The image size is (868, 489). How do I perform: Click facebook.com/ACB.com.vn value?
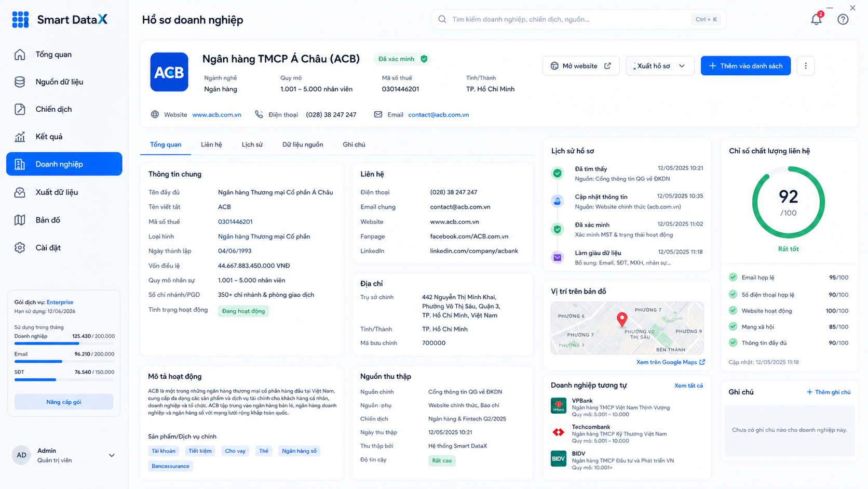coord(469,236)
